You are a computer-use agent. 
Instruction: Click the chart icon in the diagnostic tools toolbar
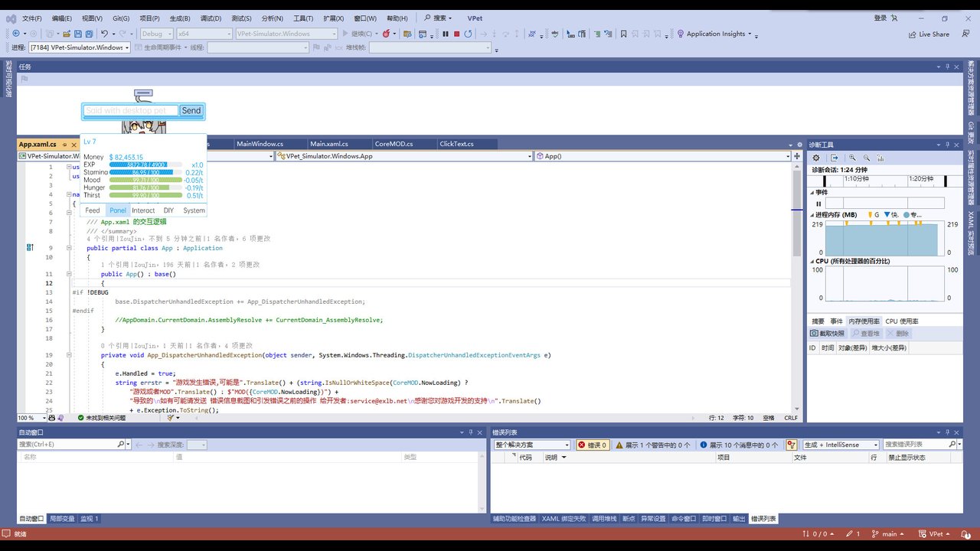880,158
